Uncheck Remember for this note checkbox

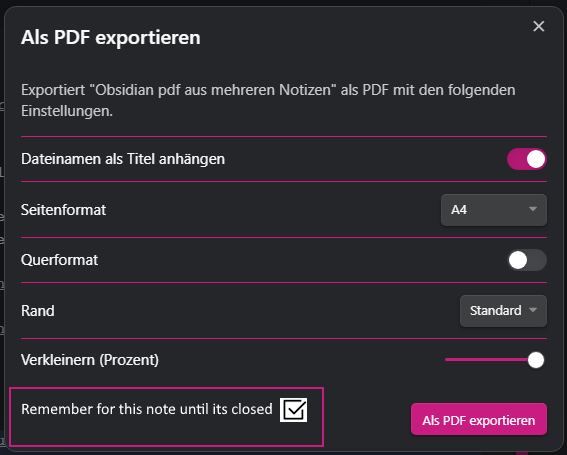point(293,410)
